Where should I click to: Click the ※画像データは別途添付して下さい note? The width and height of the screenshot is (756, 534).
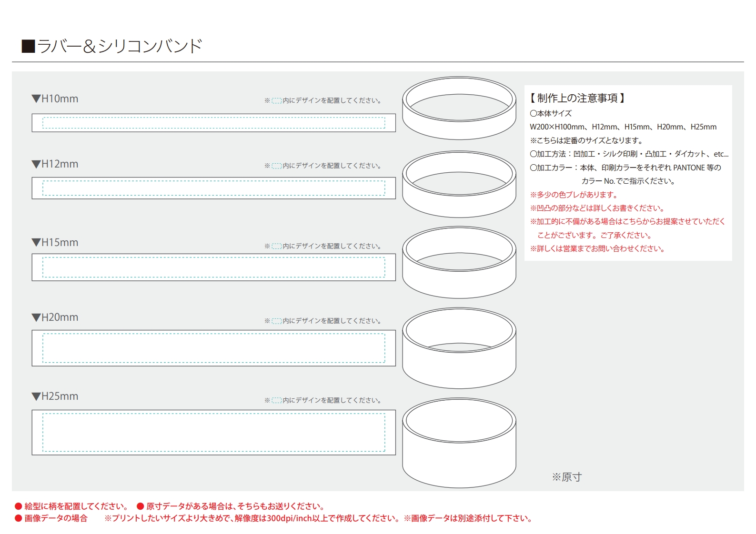(469, 518)
